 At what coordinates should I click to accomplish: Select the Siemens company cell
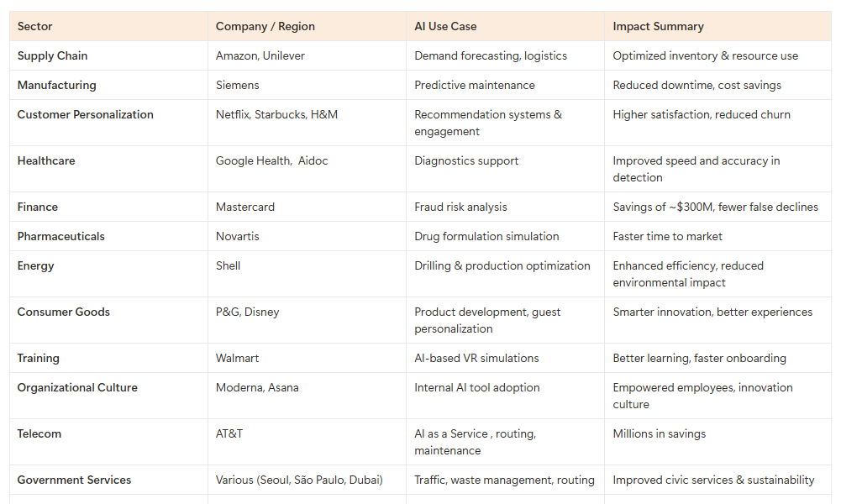pyautogui.click(x=238, y=86)
